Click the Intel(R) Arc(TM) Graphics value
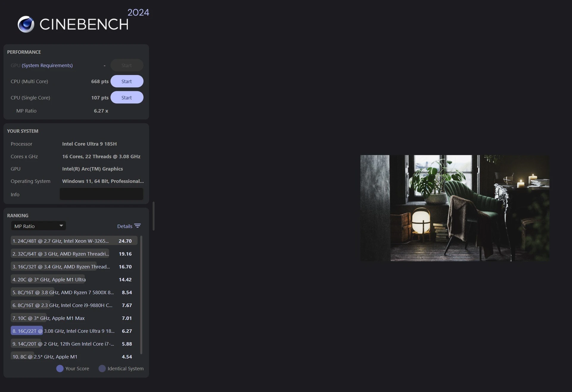The height and width of the screenshot is (392, 572). coord(92,169)
